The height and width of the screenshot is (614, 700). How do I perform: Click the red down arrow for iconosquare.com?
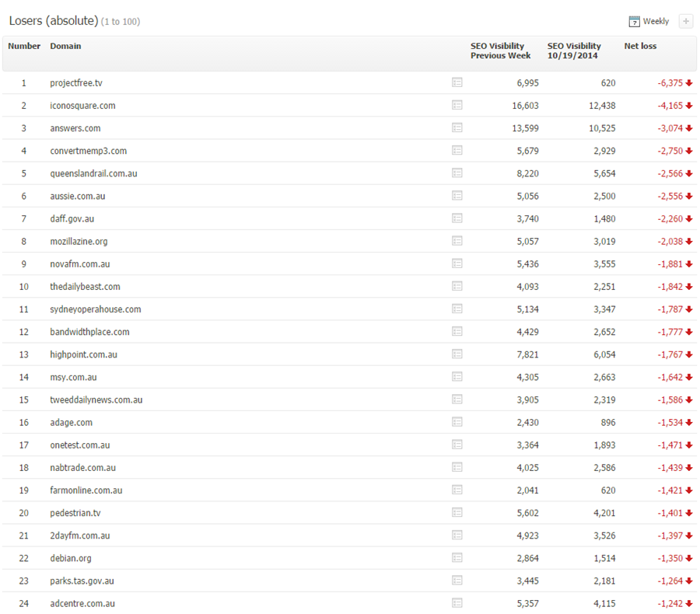(x=689, y=106)
